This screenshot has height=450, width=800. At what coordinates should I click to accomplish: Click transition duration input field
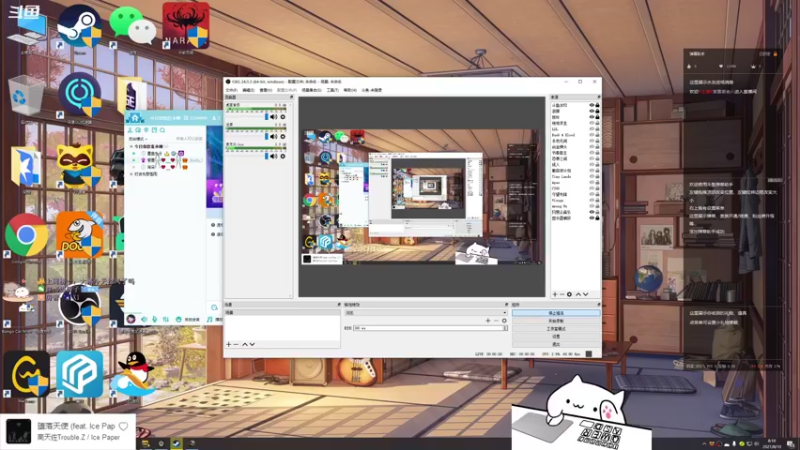point(428,328)
